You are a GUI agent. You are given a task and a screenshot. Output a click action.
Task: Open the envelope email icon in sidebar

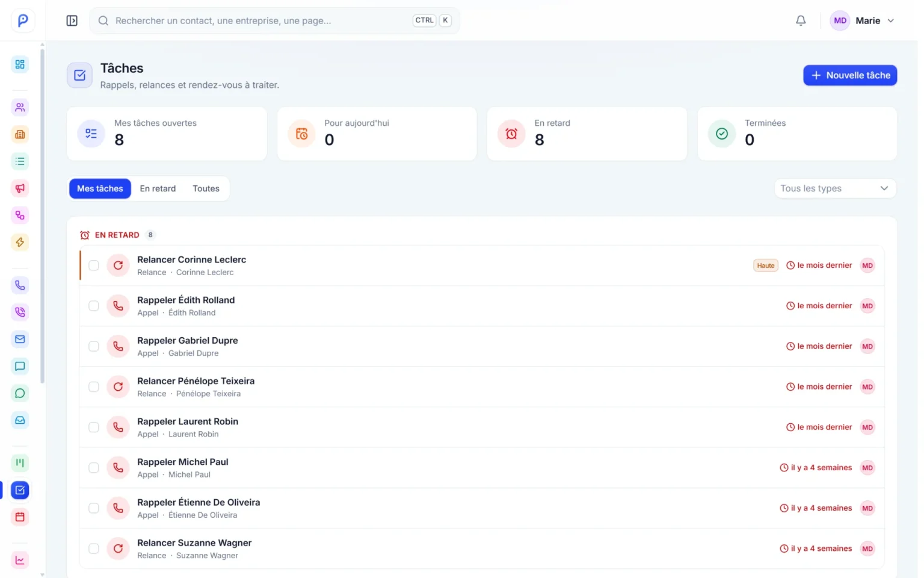click(x=20, y=339)
